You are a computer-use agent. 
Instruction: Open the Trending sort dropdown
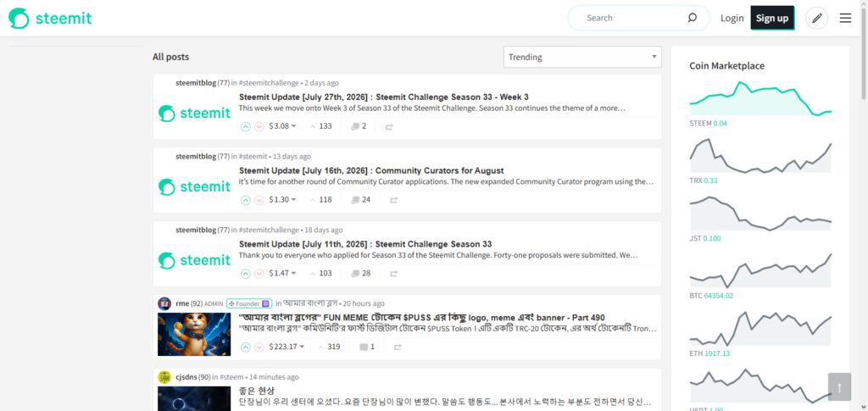(582, 57)
